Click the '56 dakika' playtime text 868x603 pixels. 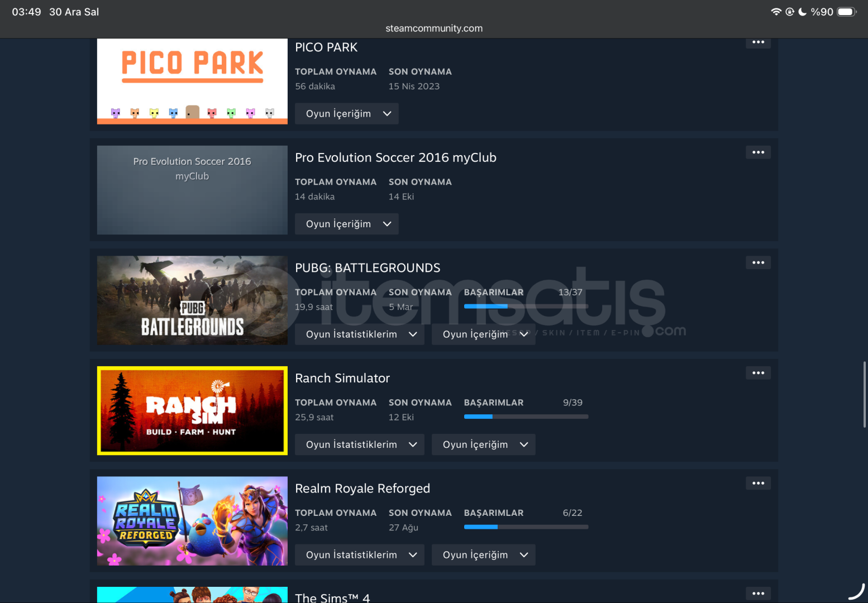click(315, 86)
